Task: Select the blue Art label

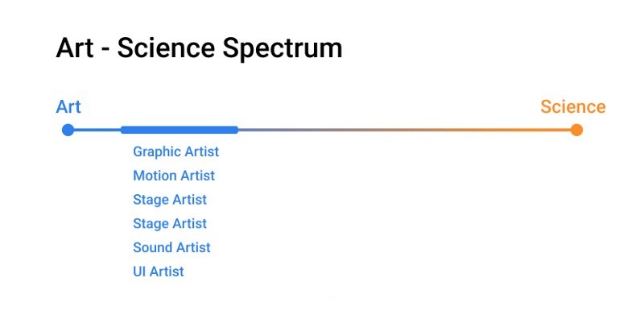Action: 68,107
